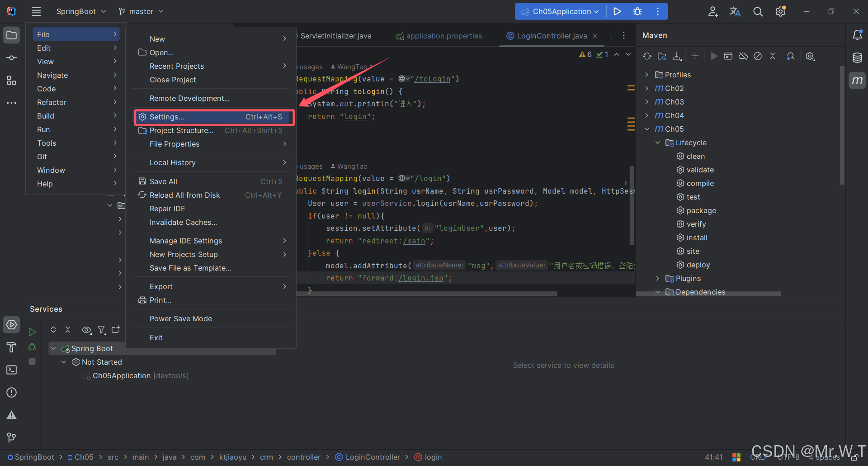Collapse the Lifecycle node
The width and height of the screenshot is (868, 466).
pyautogui.click(x=658, y=143)
